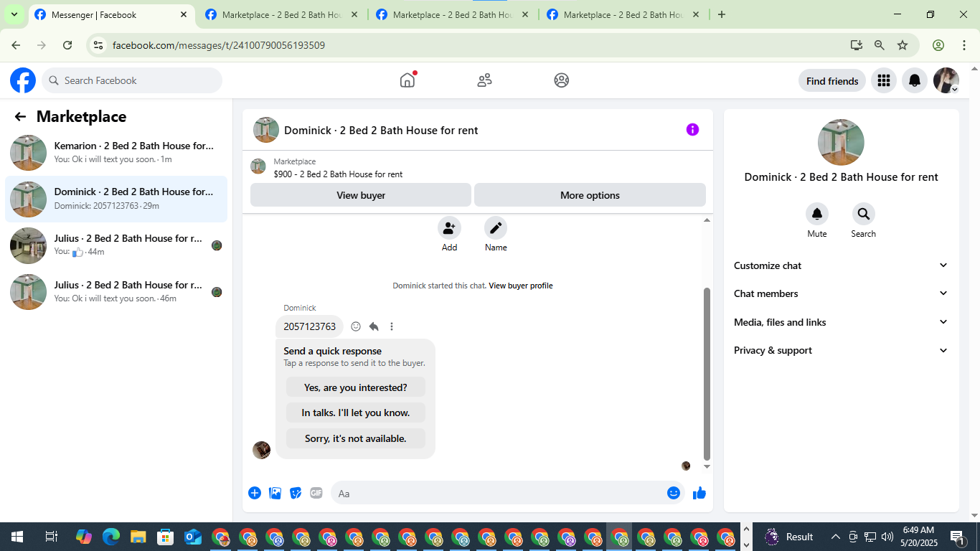Open a new browser tab

point(722,14)
